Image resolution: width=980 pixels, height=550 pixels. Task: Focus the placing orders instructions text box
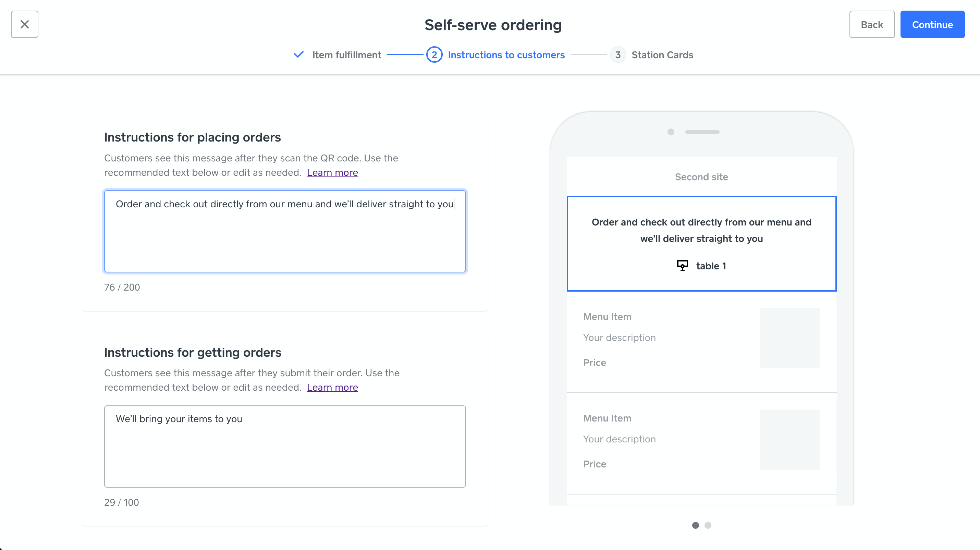(x=284, y=231)
